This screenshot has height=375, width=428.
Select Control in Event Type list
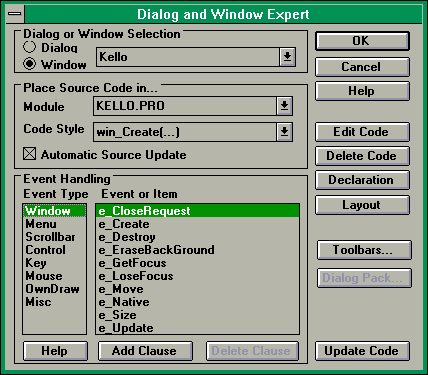54,250
